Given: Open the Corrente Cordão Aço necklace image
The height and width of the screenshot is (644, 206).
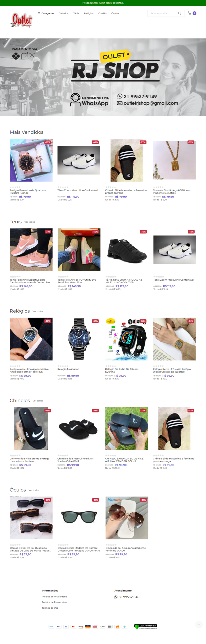Looking at the screenshot, I should point(174,160).
